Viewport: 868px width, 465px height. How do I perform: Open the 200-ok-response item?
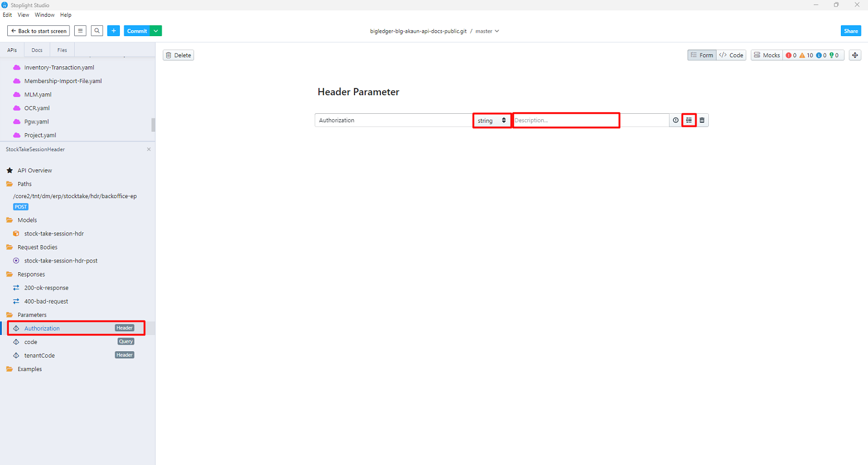46,288
